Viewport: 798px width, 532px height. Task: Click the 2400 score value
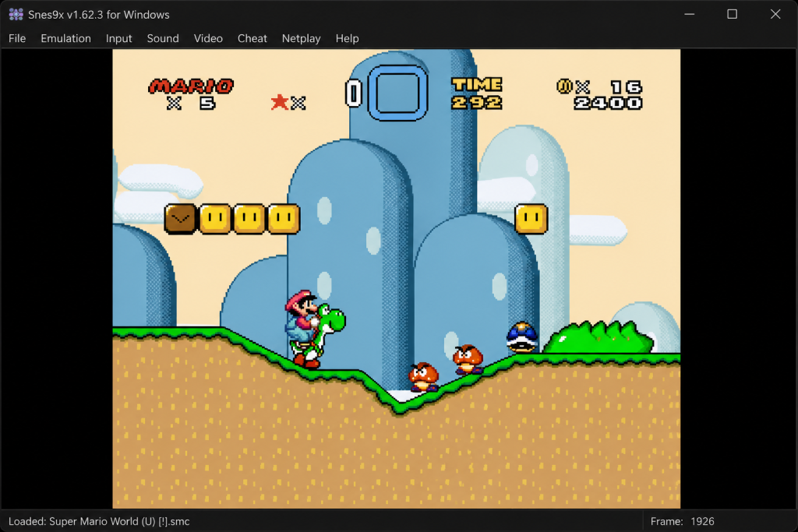608,104
